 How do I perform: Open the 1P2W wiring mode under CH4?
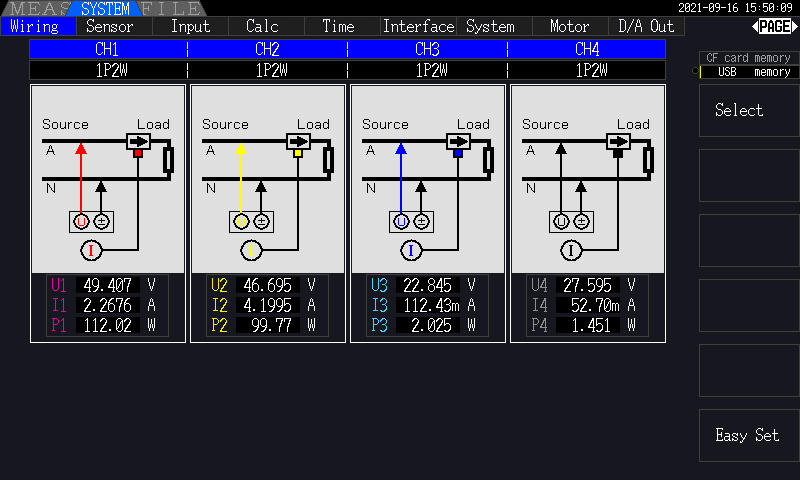pos(587,70)
